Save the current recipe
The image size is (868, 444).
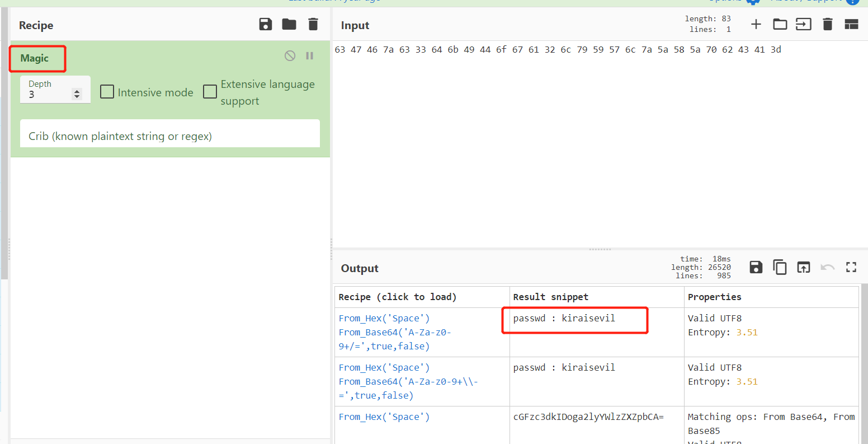coord(266,24)
